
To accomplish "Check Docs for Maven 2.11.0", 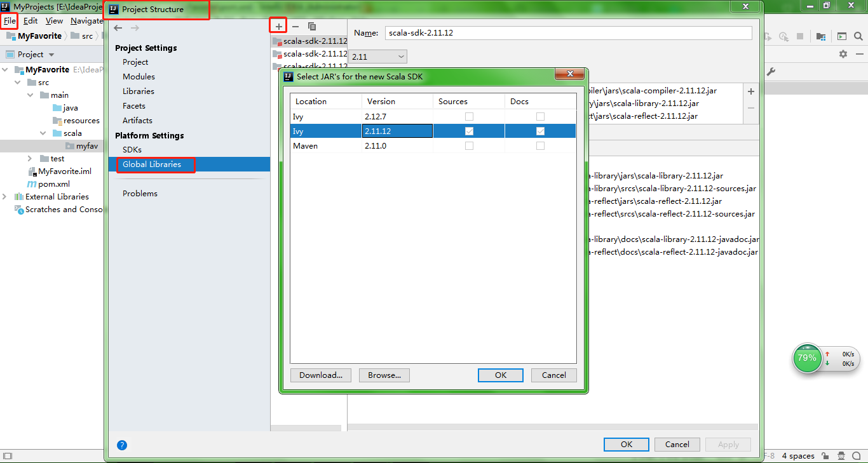I will click(540, 146).
